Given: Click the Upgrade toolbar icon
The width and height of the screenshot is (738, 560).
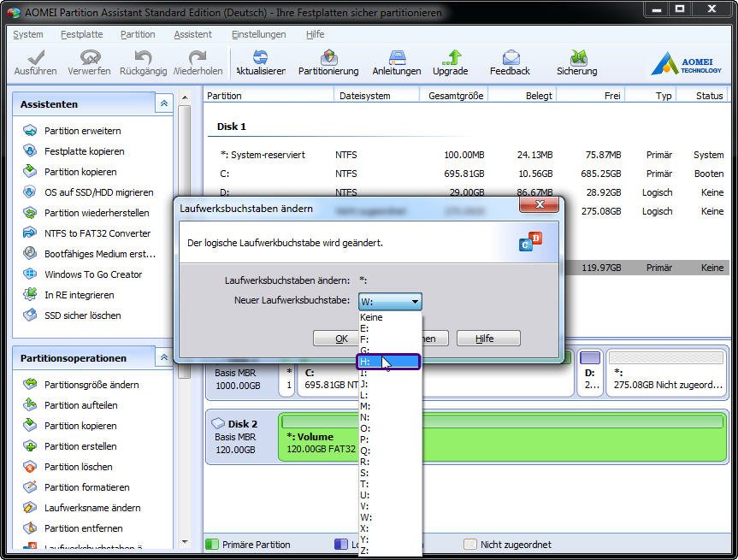Looking at the screenshot, I should 451,62.
